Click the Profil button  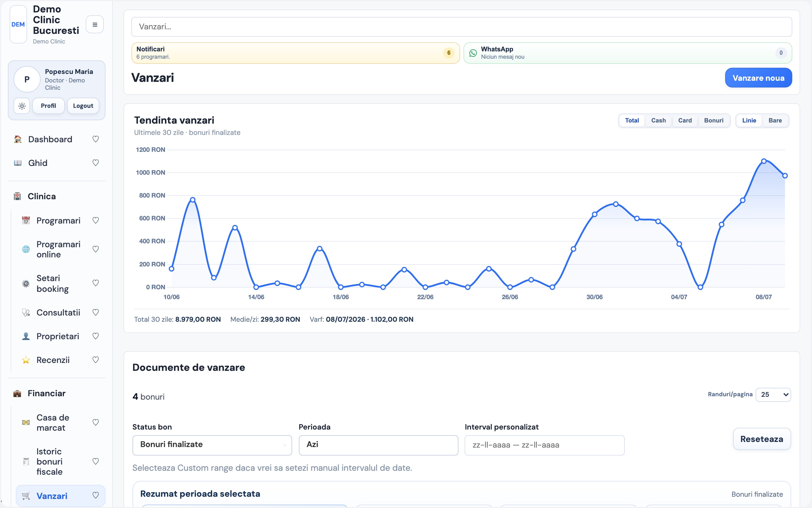click(x=48, y=106)
